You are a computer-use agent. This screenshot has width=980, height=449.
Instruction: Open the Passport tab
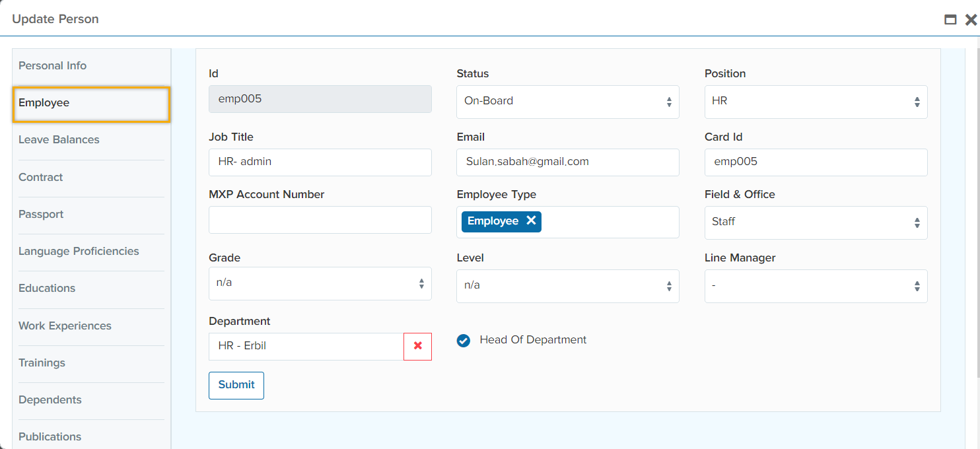[x=41, y=215]
